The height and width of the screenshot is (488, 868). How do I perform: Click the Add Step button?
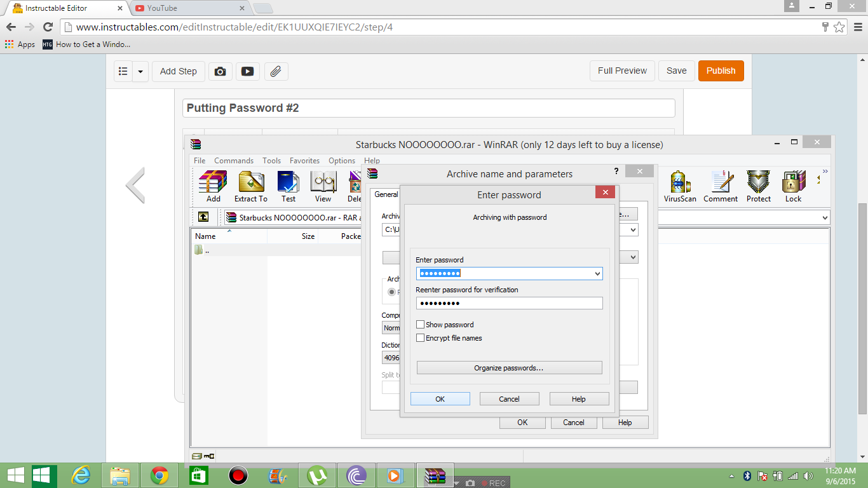(x=179, y=71)
